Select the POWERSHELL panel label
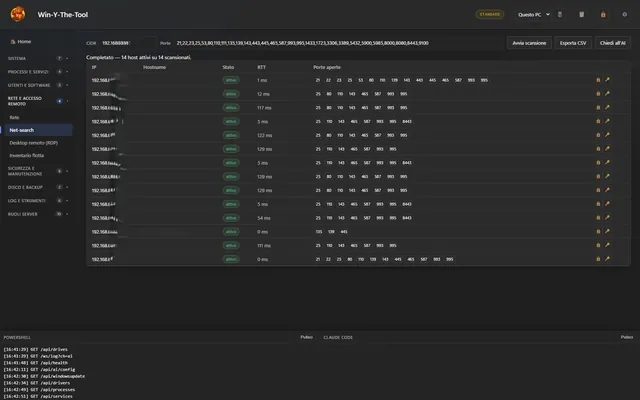Viewport: 640px width, 400px height. pos(17,338)
